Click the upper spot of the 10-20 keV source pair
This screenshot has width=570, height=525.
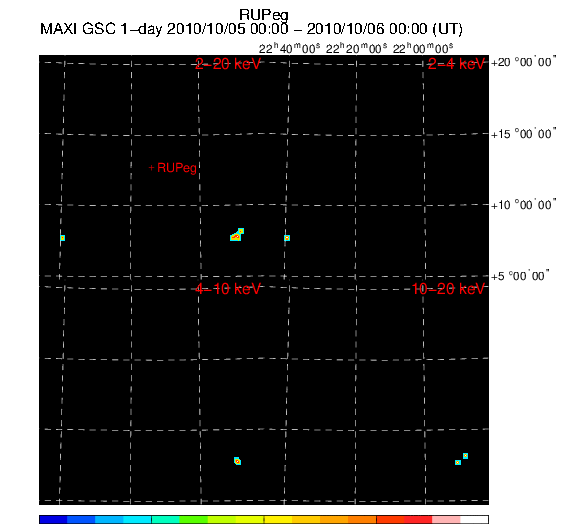tap(465, 456)
